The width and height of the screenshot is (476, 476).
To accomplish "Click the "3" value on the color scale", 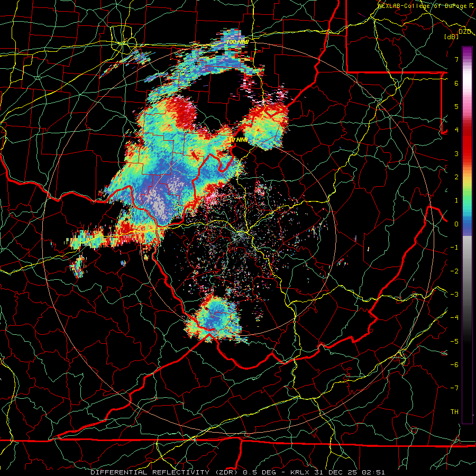I will point(456,153).
